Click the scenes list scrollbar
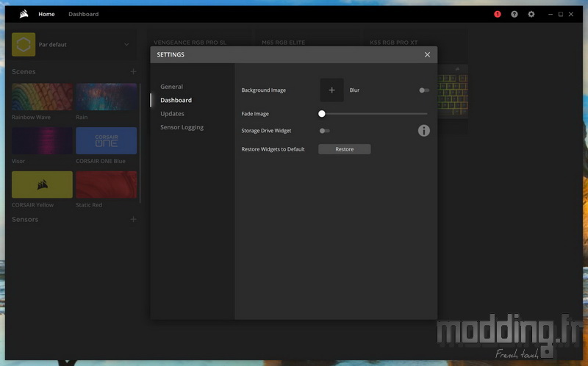Image resolution: width=588 pixels, height=366 pixels. tap(140, 143)
